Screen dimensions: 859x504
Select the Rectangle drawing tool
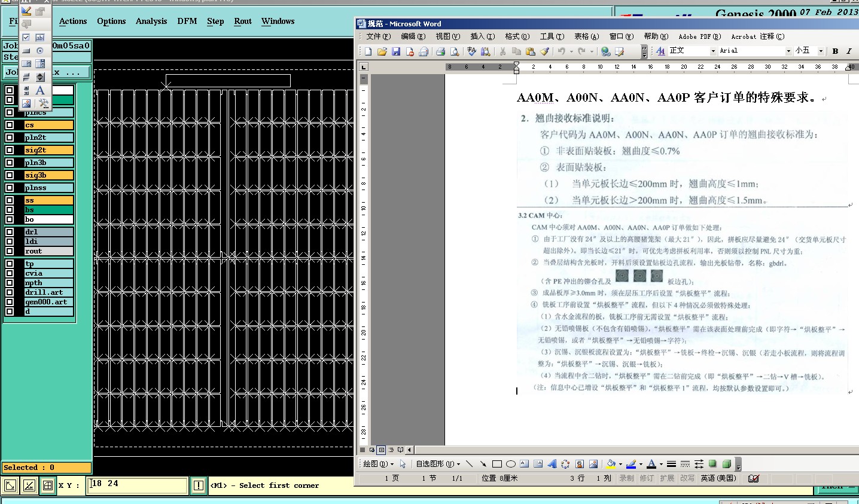click(x=496, y=464)
